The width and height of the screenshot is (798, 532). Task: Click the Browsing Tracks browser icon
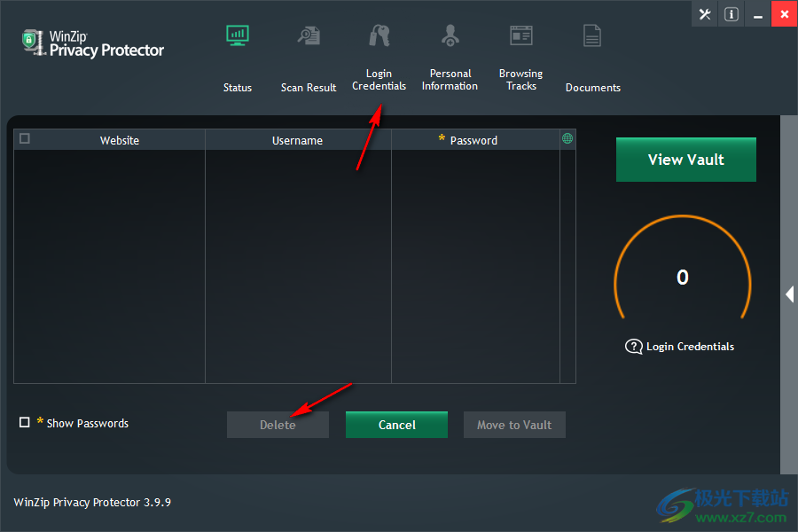[x=521, y=35]
